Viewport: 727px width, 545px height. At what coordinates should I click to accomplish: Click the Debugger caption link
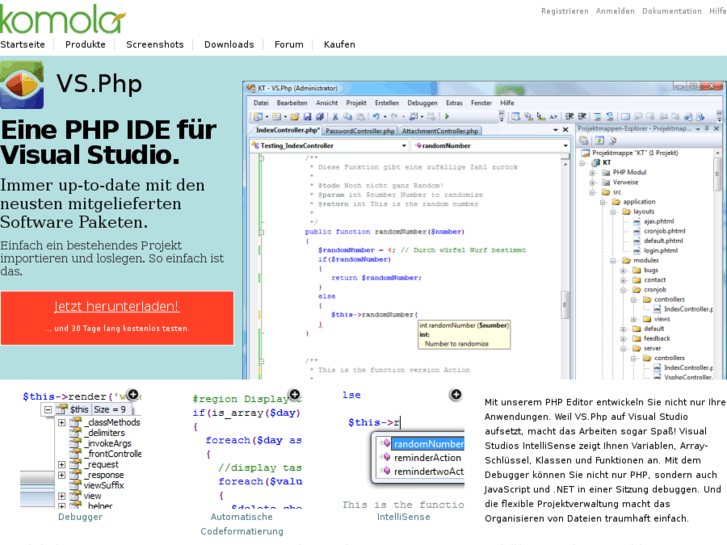tap(80, 517)
